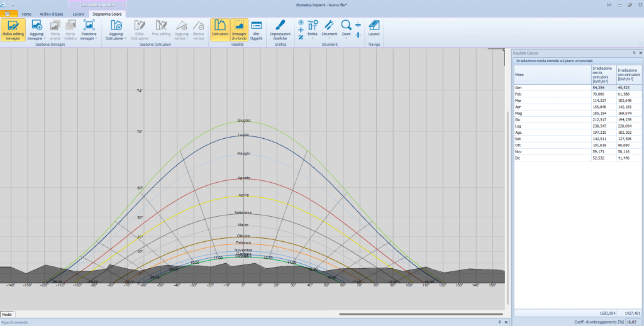Click the Strumenti measurement tools icon

click(x=329, y=25)
